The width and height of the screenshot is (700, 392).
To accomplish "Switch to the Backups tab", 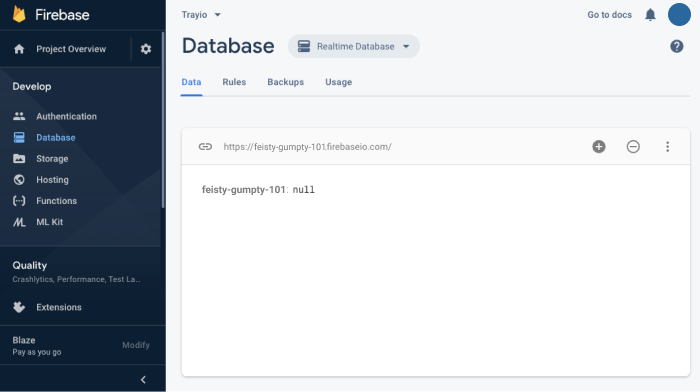I will 285,82.
